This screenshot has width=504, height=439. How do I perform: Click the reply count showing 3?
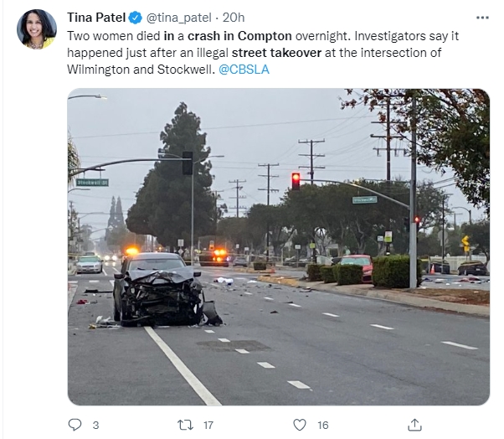95,425
